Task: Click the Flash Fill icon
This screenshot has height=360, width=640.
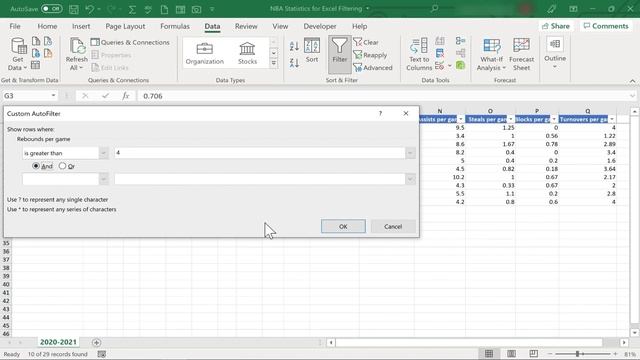Action: coord(440,41)
